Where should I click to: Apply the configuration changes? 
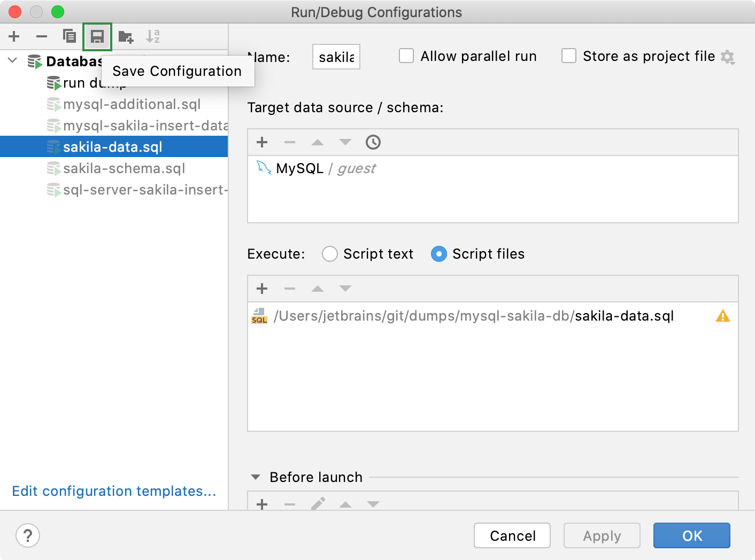click(x=602, y=535)
